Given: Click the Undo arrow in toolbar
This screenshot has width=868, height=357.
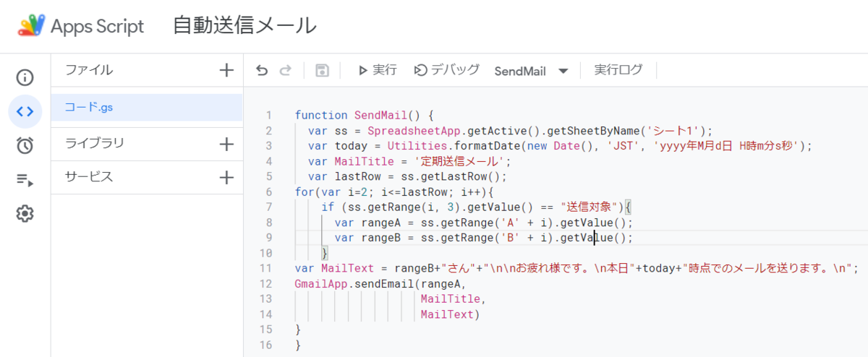Looking at the screenshot, I should [262, 70].
